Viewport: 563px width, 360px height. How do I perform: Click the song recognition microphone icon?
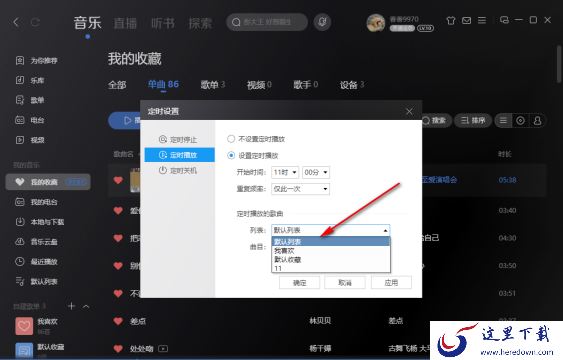[x=322, y=22]
